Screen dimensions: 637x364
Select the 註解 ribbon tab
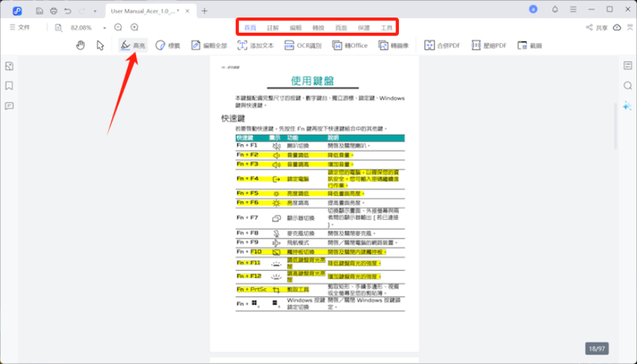point(273,28)
